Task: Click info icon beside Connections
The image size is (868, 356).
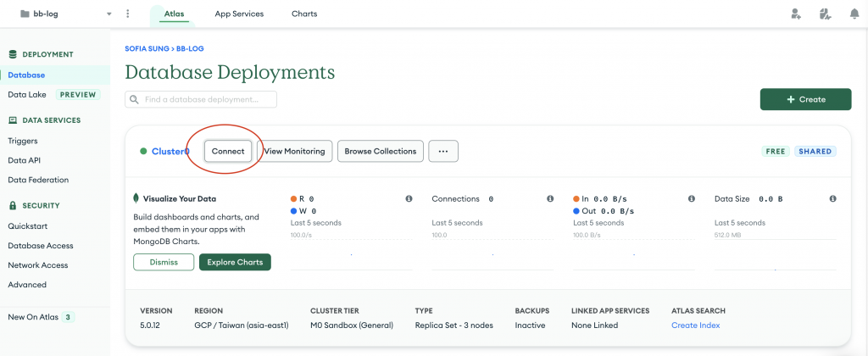Action: (550, 198)
